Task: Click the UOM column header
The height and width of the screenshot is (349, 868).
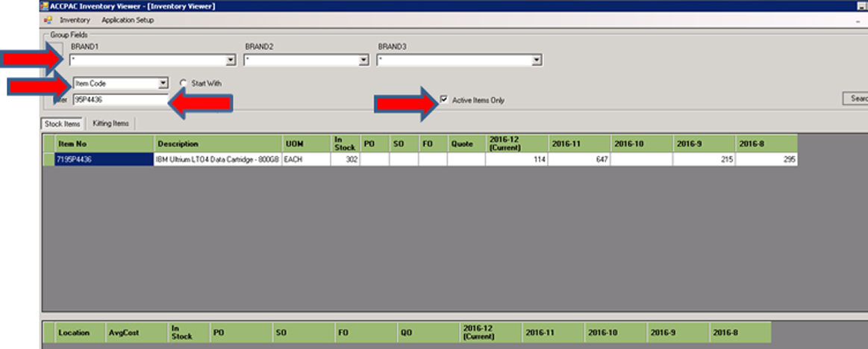Action: pyautogui.click(x=307, y=143)
